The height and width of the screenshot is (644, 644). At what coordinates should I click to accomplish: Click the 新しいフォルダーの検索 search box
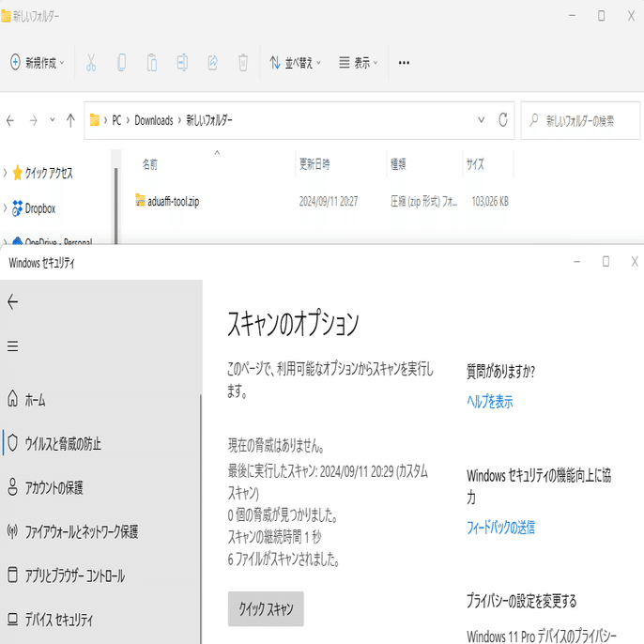(x=580, y=120)
